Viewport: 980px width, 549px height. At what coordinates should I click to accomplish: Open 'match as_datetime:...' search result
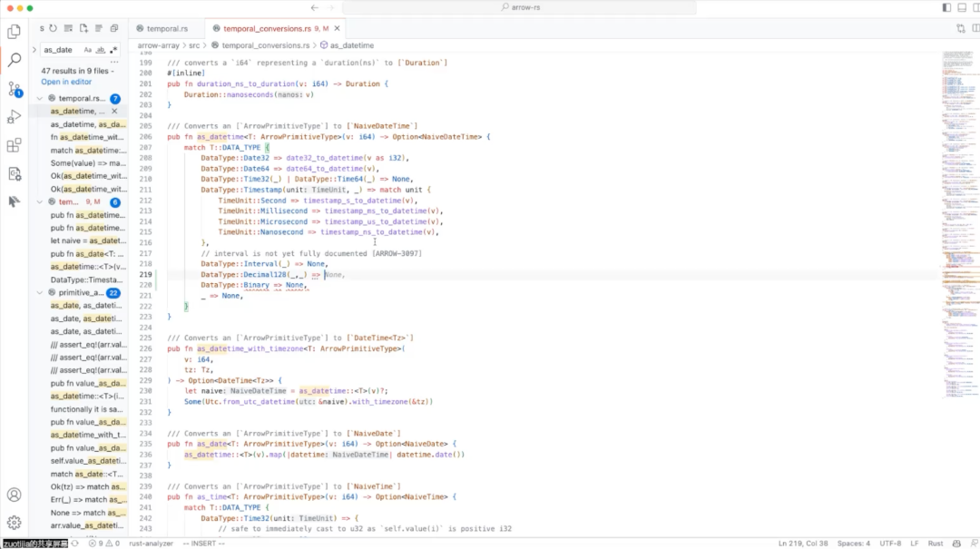coord(88,150)
